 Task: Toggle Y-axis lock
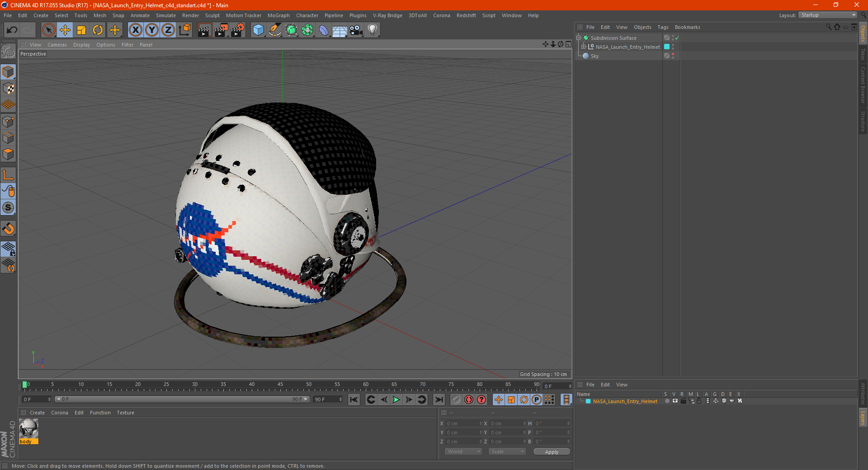[x=152, y=30]
